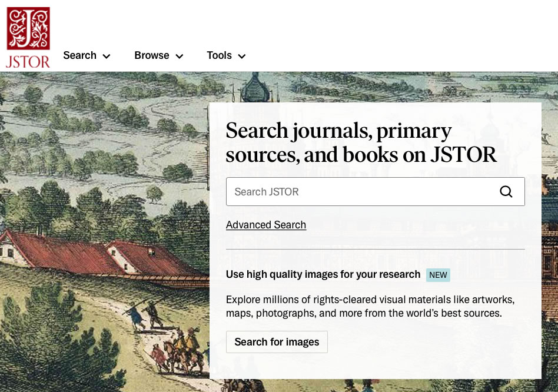Click the domed tower in the background artwork
Viewport: 558px width, 392px height.
[x=255, y=88]
